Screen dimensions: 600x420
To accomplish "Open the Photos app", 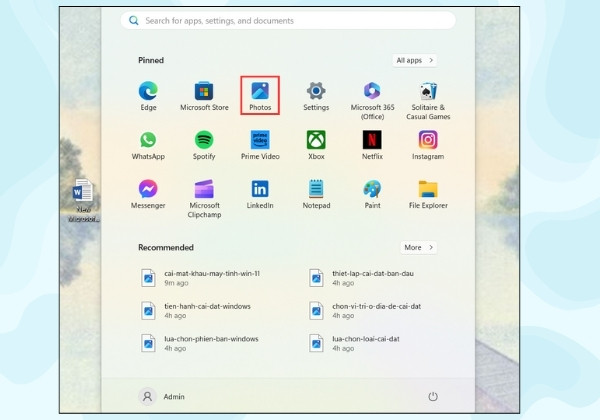I will [x=260, y=96].
